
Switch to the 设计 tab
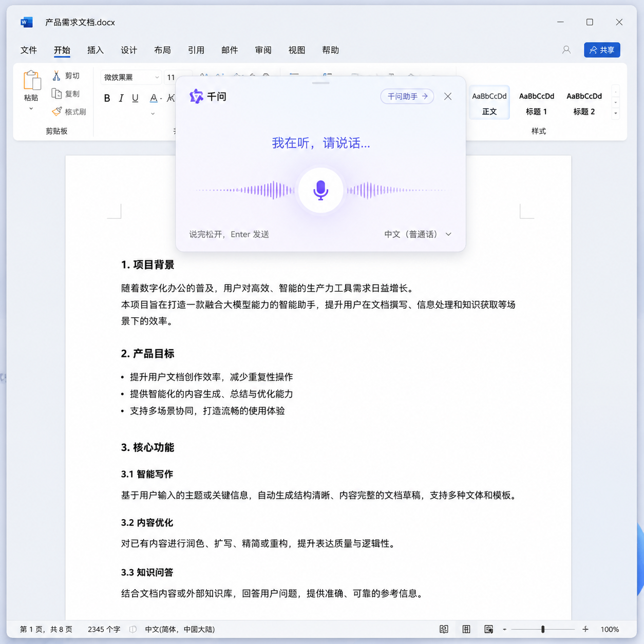(129, 50)
